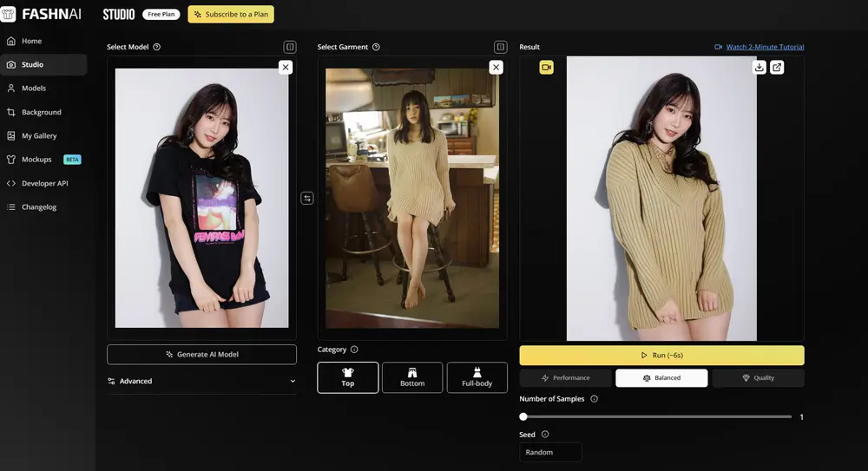Screen dimensions: 868x471
Task: Click the Seed info icon
Action: (x=545, y=435)
